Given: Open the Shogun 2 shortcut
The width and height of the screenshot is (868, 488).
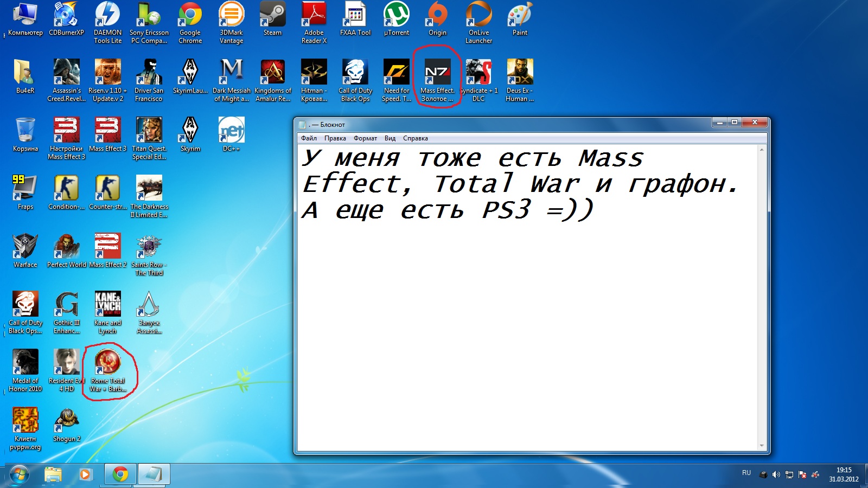Looking at the screenshot, I should pyautogui.click(x=66, y=425).
